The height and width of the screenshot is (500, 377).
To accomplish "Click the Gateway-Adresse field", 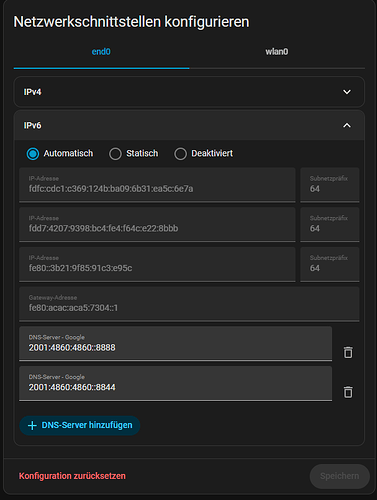I will pyautogui.click(x=189, y=304).
